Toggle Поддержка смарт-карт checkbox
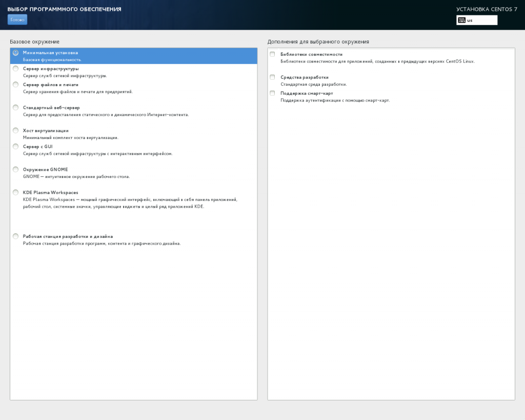This screenshot has width=525, height=420. (272, 93)
